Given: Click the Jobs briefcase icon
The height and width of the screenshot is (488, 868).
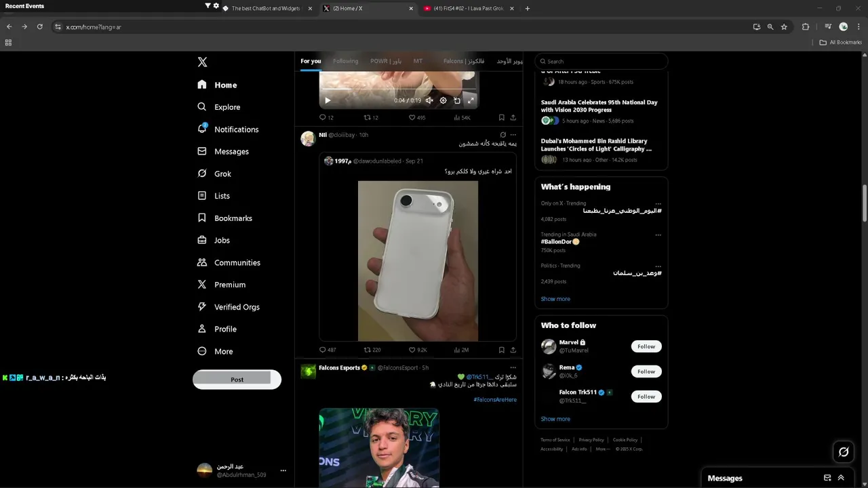Looking at the screenshot, I should tap(201, 240).
